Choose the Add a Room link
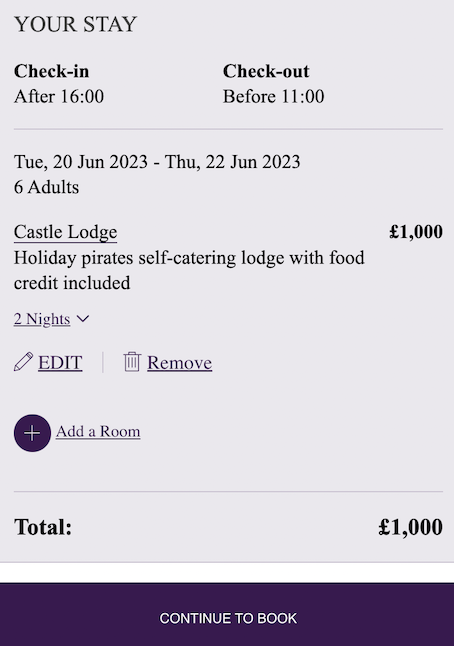The height and width of the screenshot is (646, 454). pyautogui.click(x=98, y=431)
